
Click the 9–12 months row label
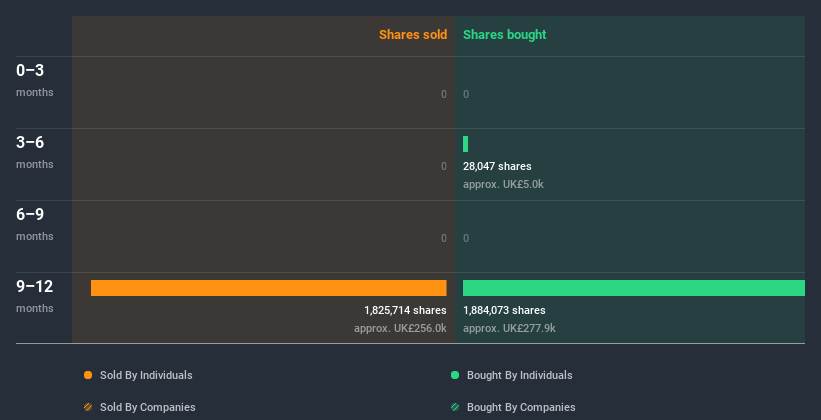point(35,296)
